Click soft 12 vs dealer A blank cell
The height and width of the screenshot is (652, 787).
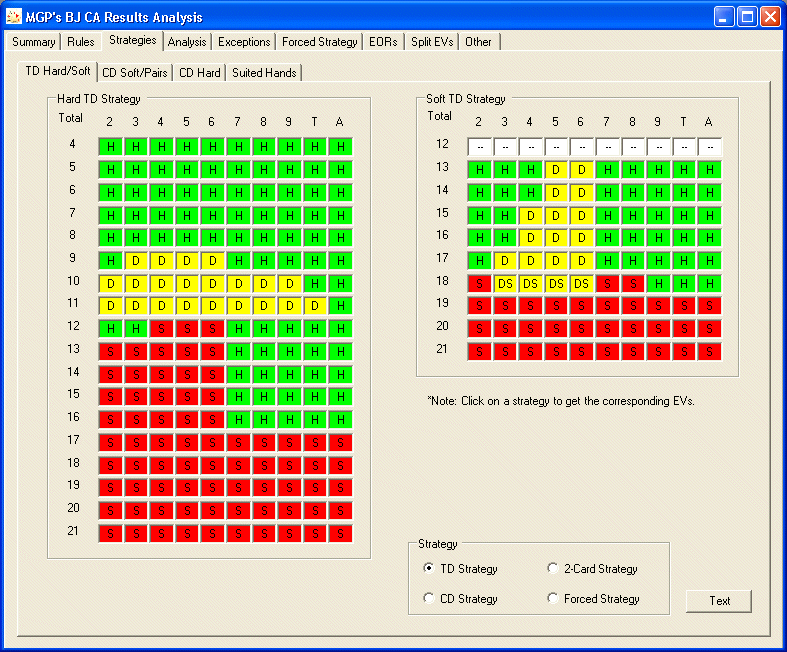click(x=709, y=147)
